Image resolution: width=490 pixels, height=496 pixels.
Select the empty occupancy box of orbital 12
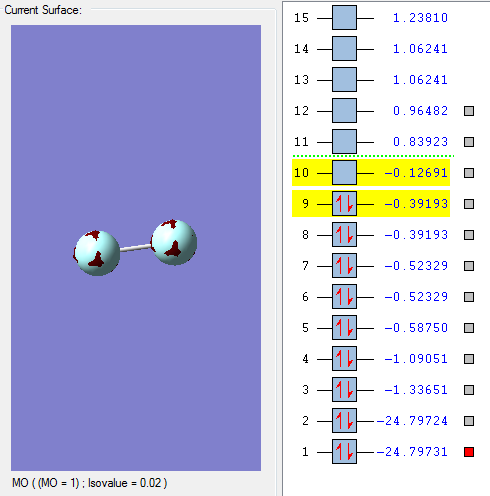click(344, 111)
